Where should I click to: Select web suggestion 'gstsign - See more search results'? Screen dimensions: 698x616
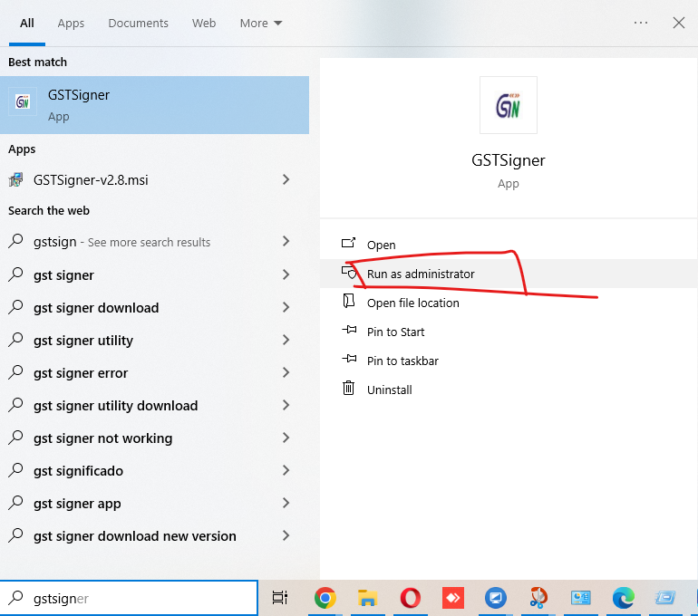[x=154, y=242]
